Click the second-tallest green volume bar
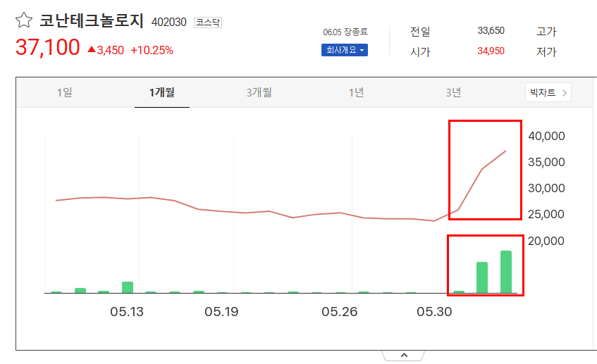The image size is (597, 364). 482,277
